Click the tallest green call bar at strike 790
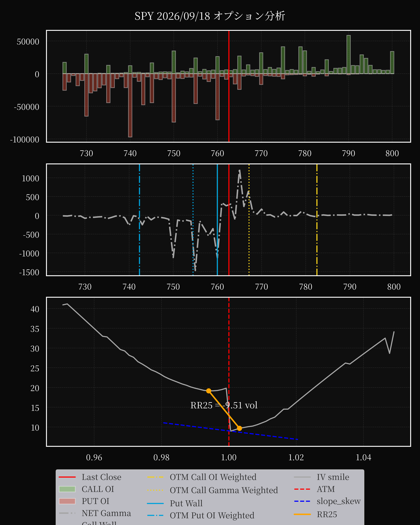 348,55
